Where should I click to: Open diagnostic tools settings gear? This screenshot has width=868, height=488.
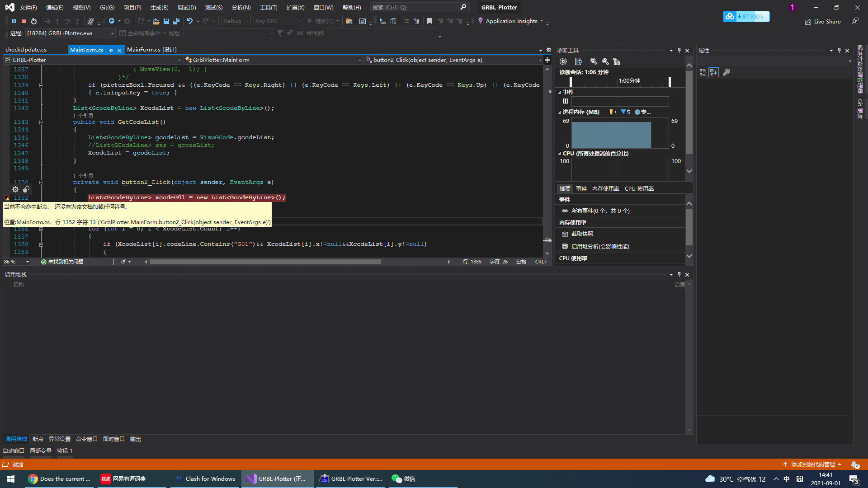pyautogui.click(x=563, y=61)
